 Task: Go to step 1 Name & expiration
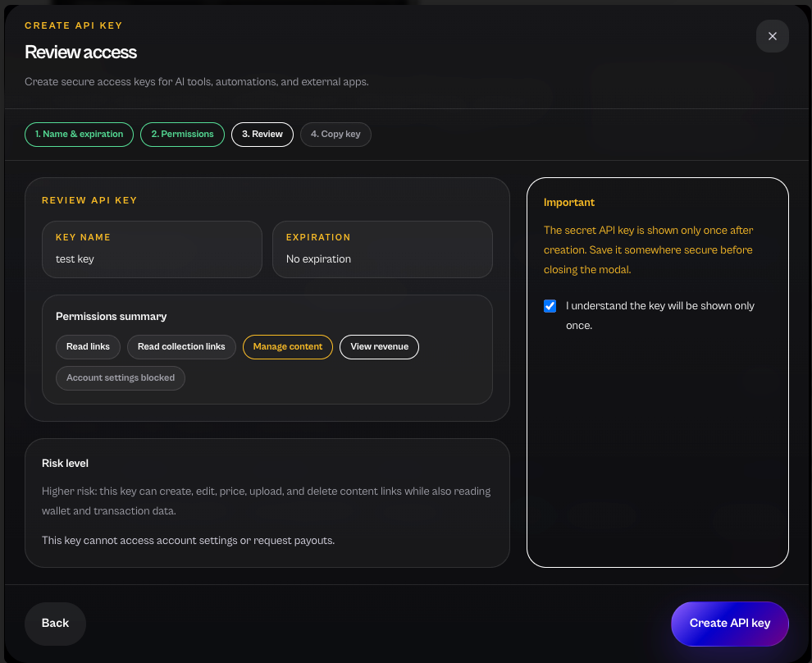[80, 134]
